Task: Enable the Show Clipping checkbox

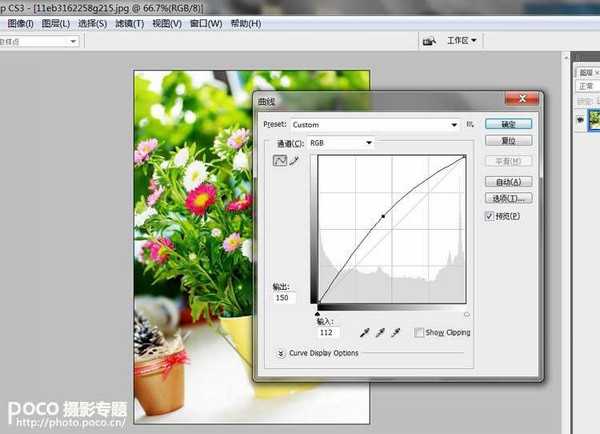Action: pos(419,332)
